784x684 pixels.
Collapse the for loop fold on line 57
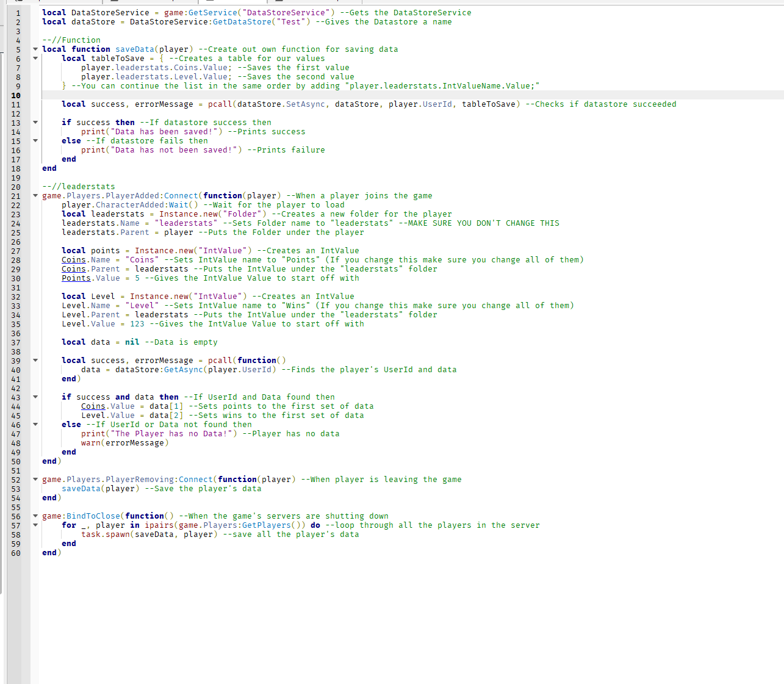(35, 525)
